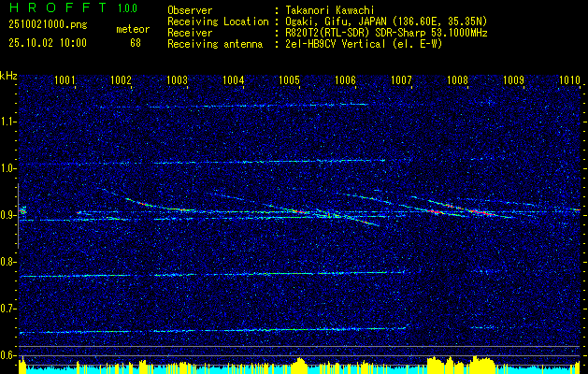Screen dimensions: 588x374
Task: Click the 0.7 kHz frequency label
Action: [x=7, y=309]
